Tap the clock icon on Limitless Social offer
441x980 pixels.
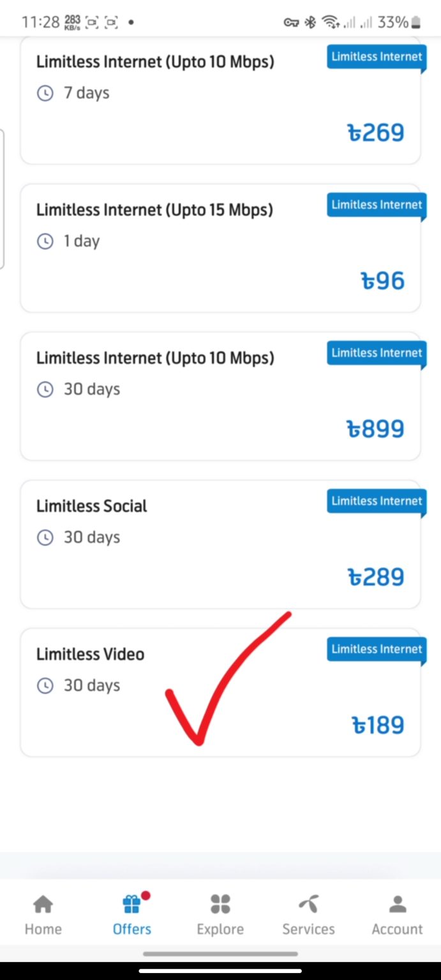click(x=45, y=537)
